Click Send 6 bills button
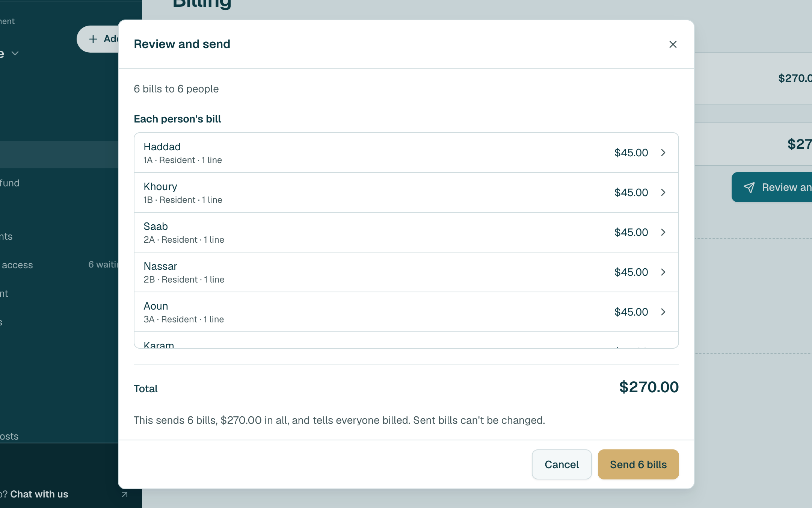 [x=638, y=464]
